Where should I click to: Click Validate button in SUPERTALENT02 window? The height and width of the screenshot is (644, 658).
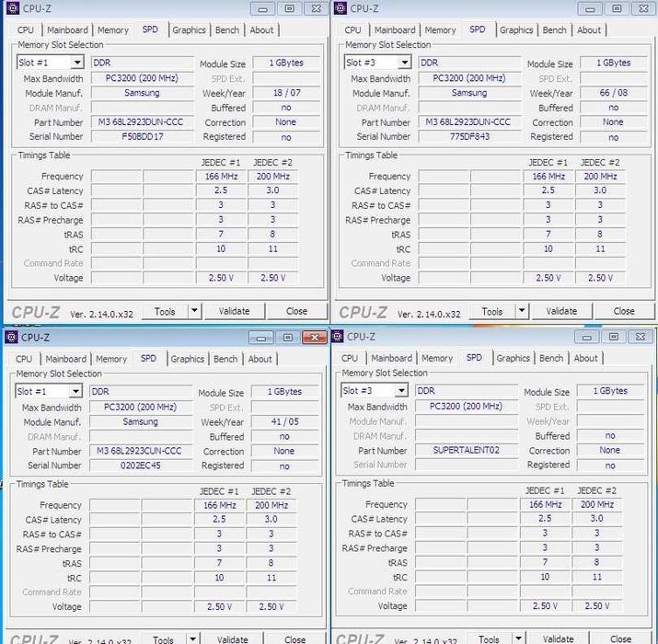coord(558,638)
